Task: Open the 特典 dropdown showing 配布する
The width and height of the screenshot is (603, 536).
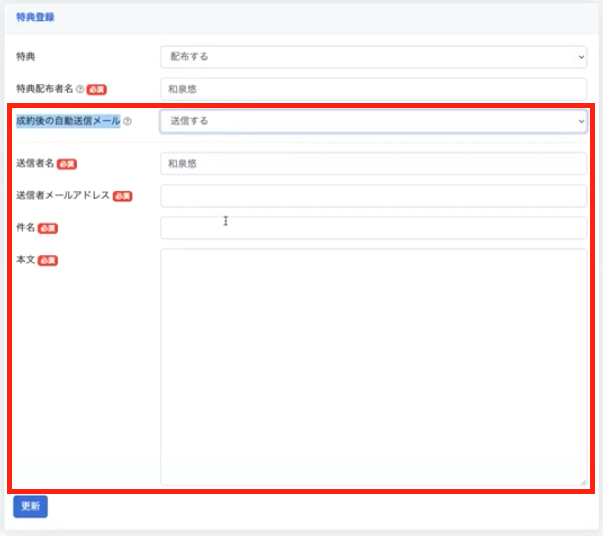Action: tap(373, 57)
